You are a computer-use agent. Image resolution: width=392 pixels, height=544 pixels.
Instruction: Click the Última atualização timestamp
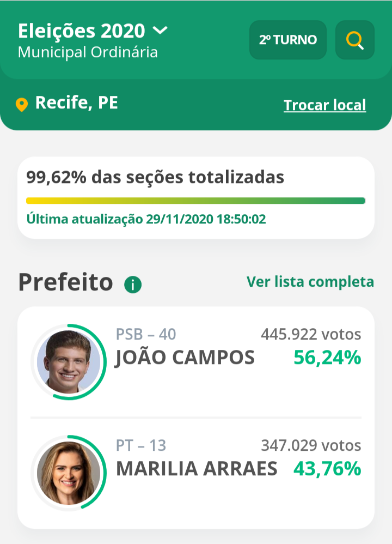(146, 219)
